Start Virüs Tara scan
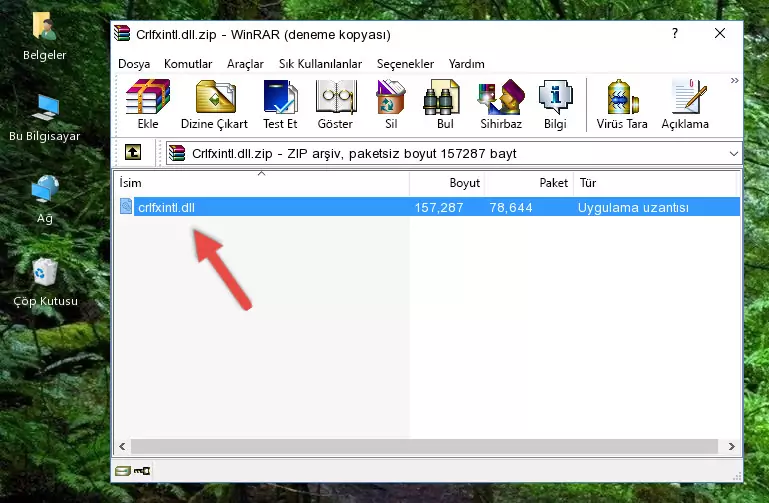Image resolution: width=769 pixels, height=503 pixels. click(622, 104)
